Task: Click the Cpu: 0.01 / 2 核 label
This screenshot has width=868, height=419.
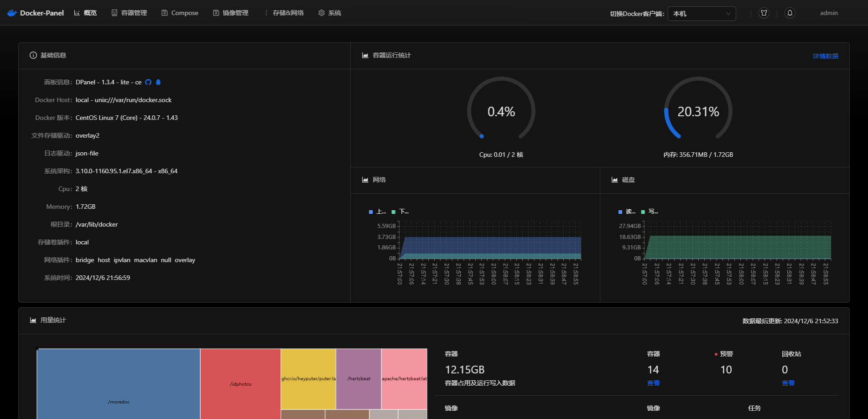Action: coord(501,155)
